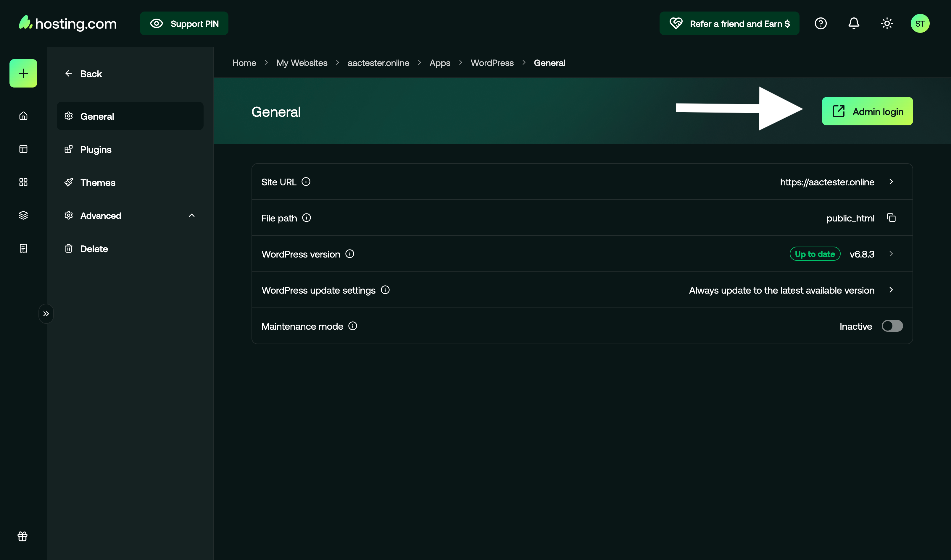
Task: Expand sidebar with double chevron button
Action: [46, 314]
